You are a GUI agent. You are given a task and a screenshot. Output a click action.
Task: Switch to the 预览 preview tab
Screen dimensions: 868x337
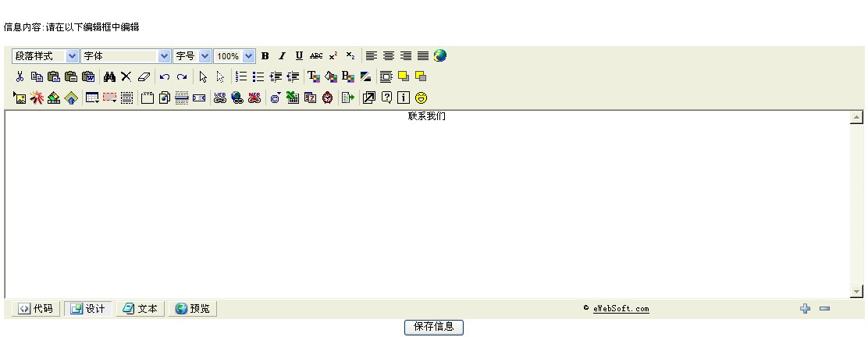point(193,309)
